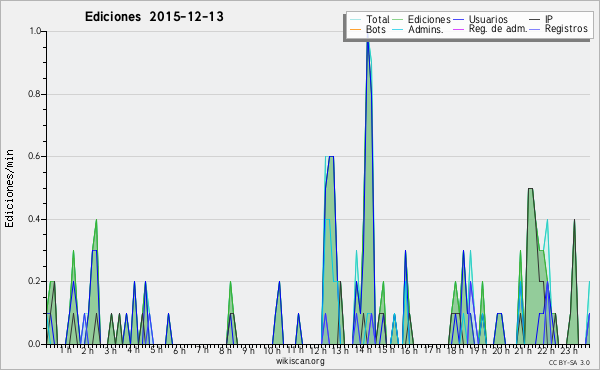The image size is (600, 370).
Task: Click the '6 h' x-axis label
Action: coord(179,350)
